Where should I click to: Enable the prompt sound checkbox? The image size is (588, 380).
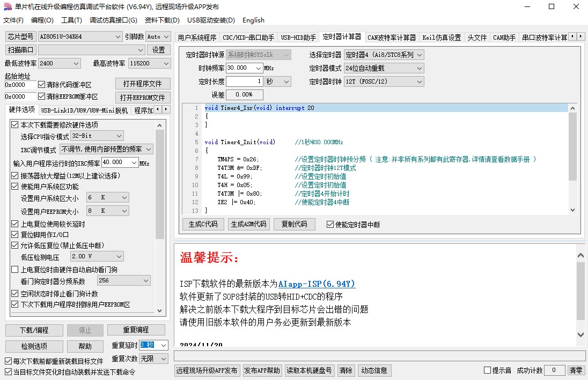point(487,370)
